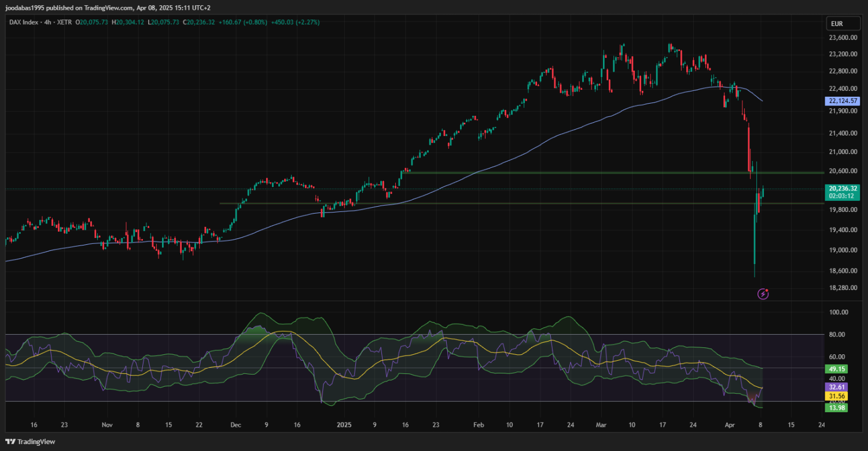Select the current price label 20,236.32
Screen dimensions: 868x451
843,188
